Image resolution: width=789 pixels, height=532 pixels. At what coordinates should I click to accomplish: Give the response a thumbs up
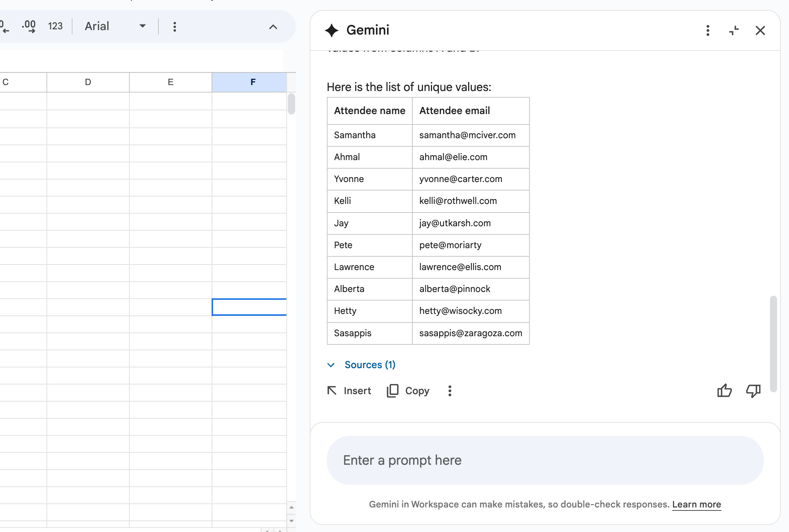tap(724, 391)
